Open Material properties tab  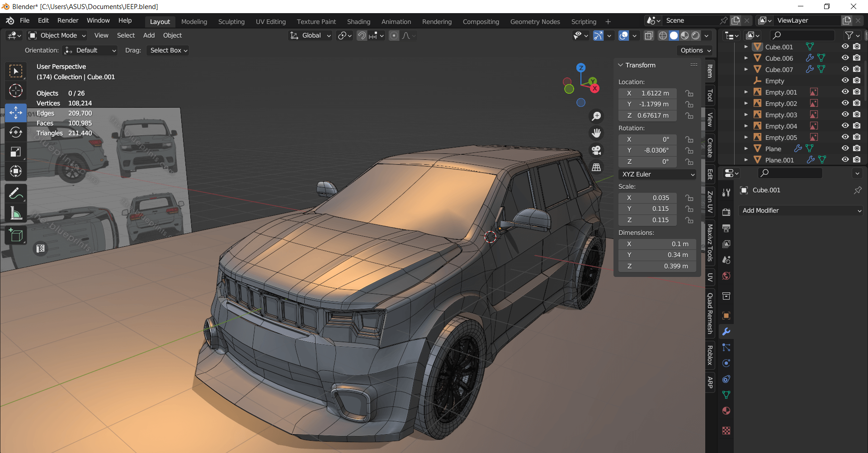pyautogui.click(x=726, y=411)
